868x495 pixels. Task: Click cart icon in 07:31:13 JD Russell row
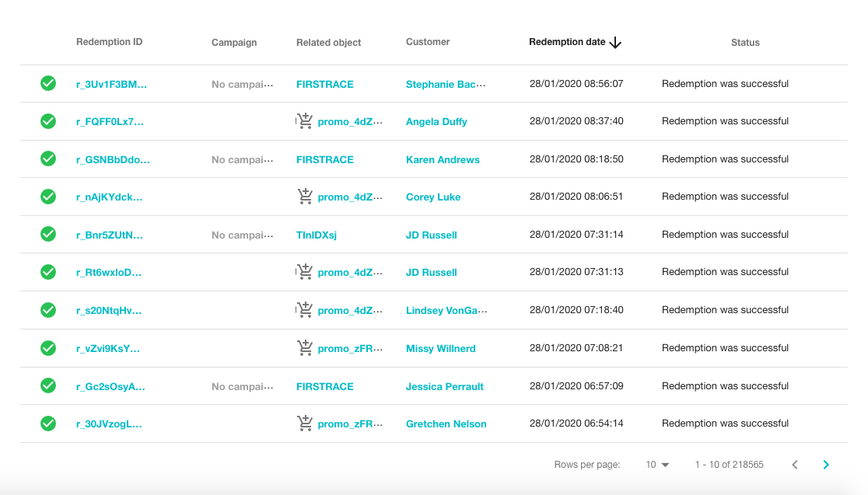pos(304,271)
